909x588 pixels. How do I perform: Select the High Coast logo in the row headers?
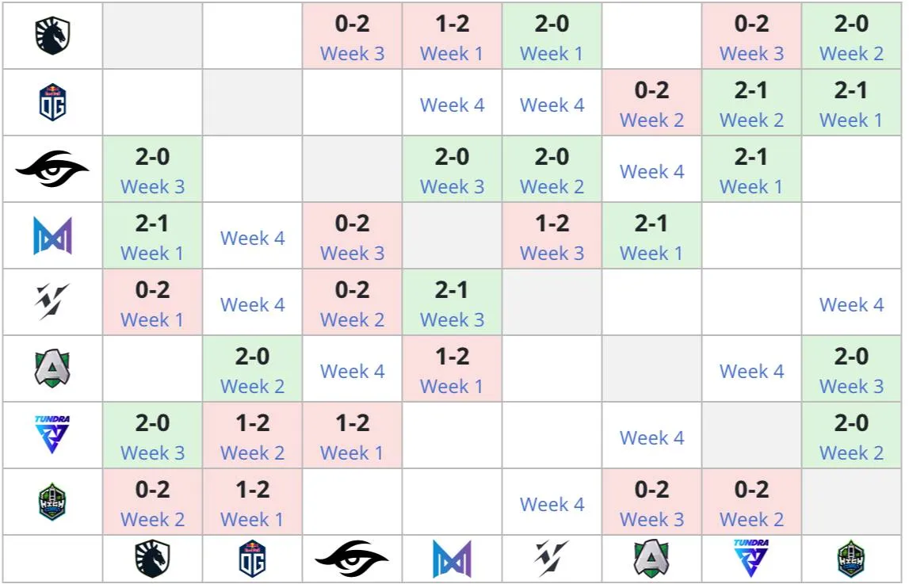pyautogui.click(x=52, y=501)
